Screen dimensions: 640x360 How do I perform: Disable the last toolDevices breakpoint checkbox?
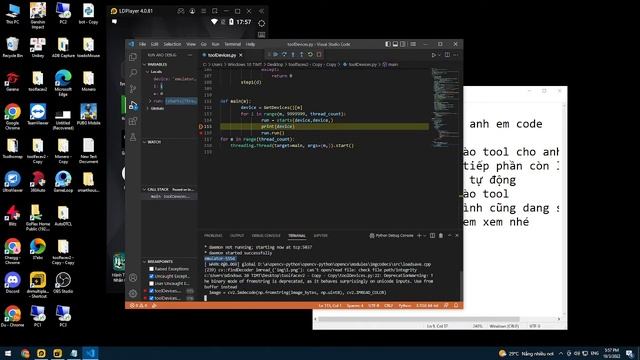click(151, 298)
